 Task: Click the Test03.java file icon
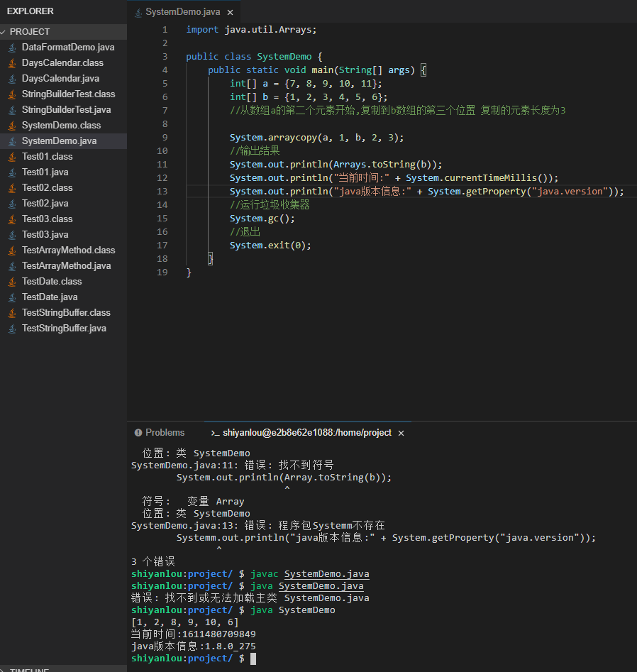click(13, 235)
